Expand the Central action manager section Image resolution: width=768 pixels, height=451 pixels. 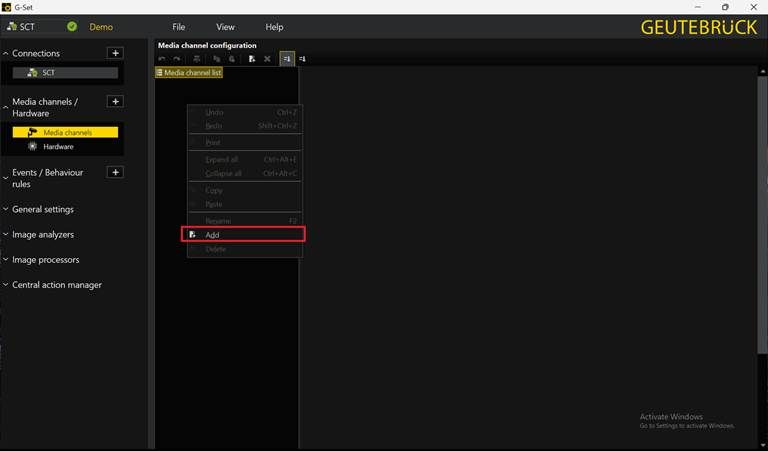point(5,285)
